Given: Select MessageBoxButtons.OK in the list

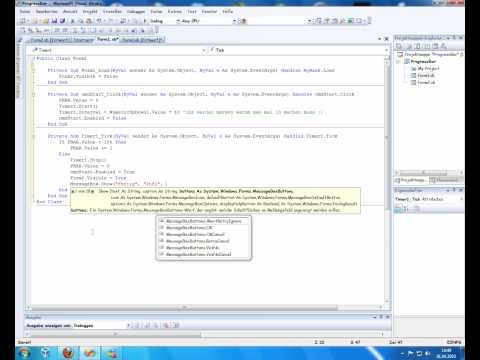Looking at the screenshot, I should [204, 228].
